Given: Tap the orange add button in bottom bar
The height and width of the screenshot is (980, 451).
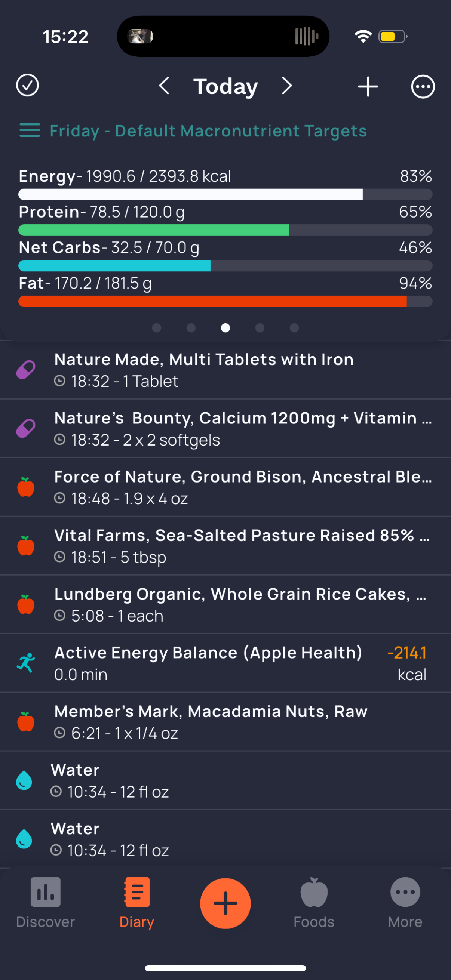Looking at the screenshot, I should pyautogui.click(x=225, y=903).
